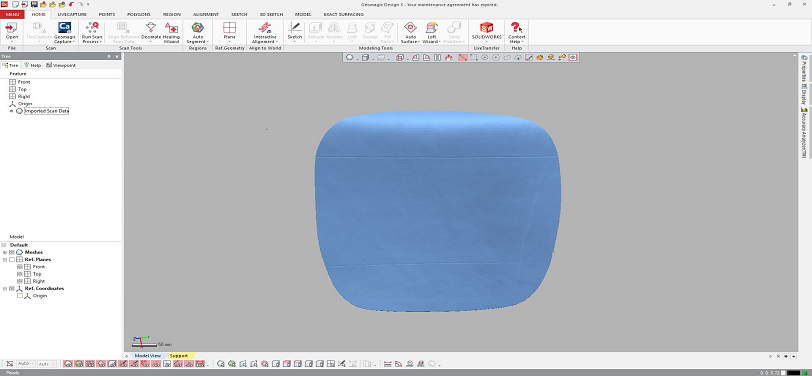The height and width of the screenshot is (376, 812).
Task: Toggle Origin checkbox under Ref. Coordinates
Action: [20, 296]
